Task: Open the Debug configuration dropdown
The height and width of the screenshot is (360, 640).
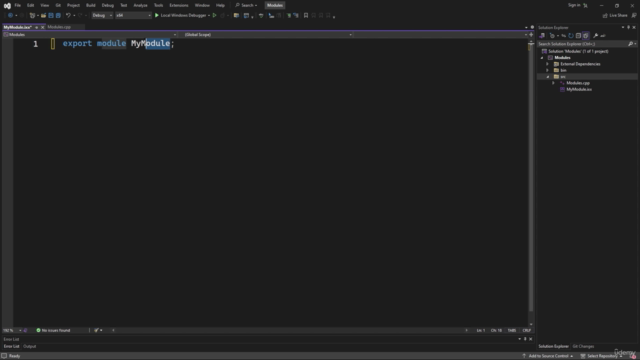Action: 102,16
